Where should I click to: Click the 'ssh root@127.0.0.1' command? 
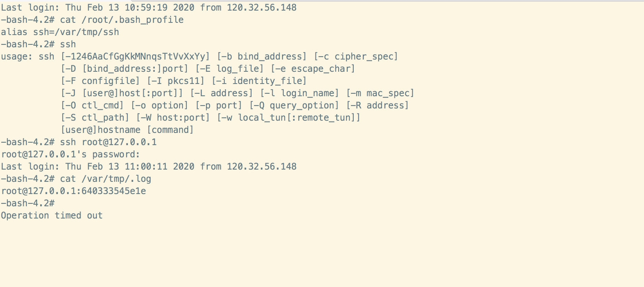[x=108, y=142]
